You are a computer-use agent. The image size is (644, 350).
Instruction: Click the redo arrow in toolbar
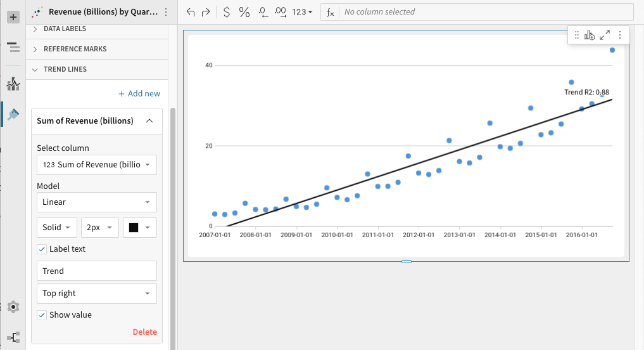(205, 12)
